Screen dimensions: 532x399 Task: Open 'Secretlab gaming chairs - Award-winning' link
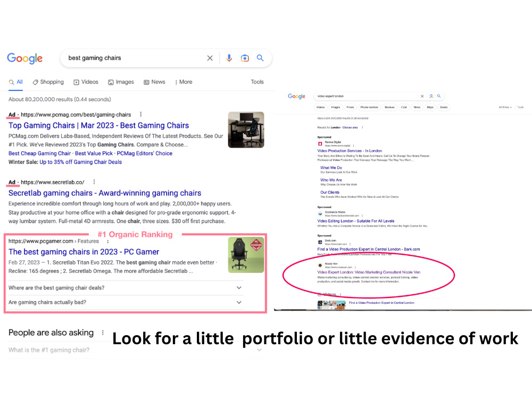pos(105,193)
